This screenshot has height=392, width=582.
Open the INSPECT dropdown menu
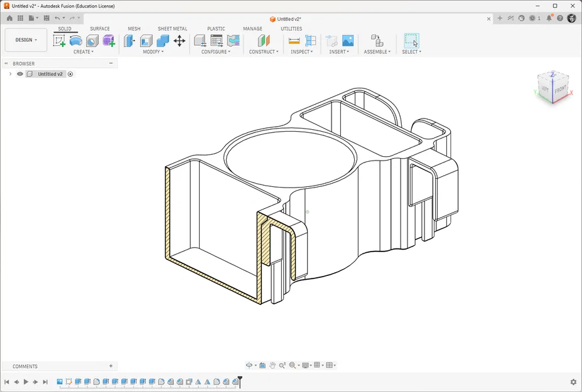click(x=301, y=52)
